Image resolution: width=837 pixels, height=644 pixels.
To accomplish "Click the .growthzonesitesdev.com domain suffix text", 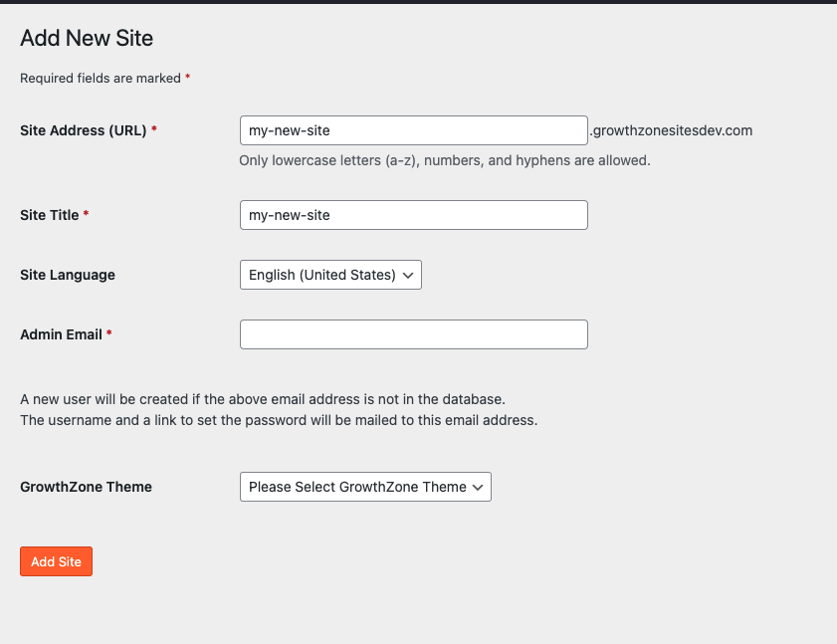I will click(x=671, y=130).
